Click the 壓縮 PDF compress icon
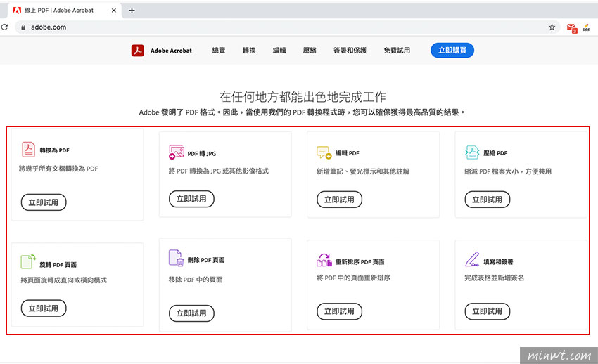Viewport: 598px width, 364px height. click(x=472, y=152)
